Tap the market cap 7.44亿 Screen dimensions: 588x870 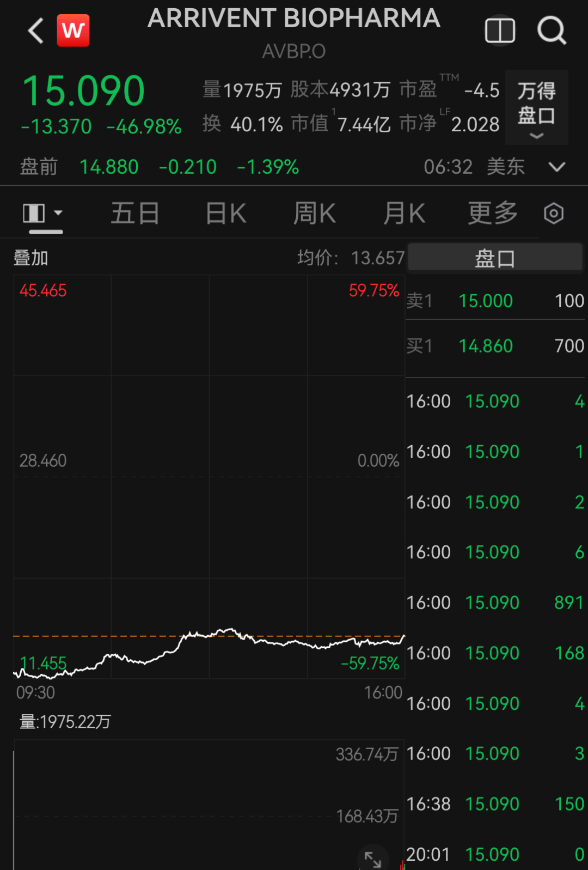[364, 125]
